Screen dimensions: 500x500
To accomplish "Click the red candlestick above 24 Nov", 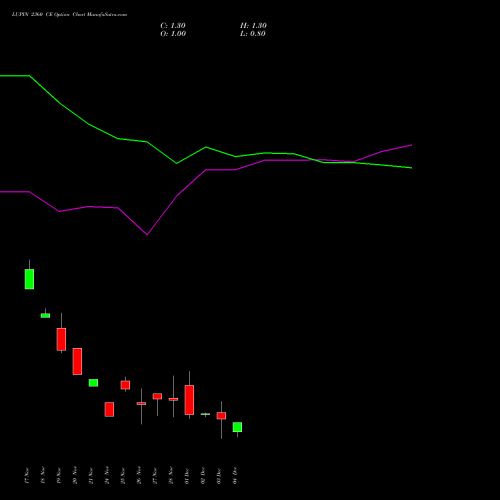I will pos(109,409).
